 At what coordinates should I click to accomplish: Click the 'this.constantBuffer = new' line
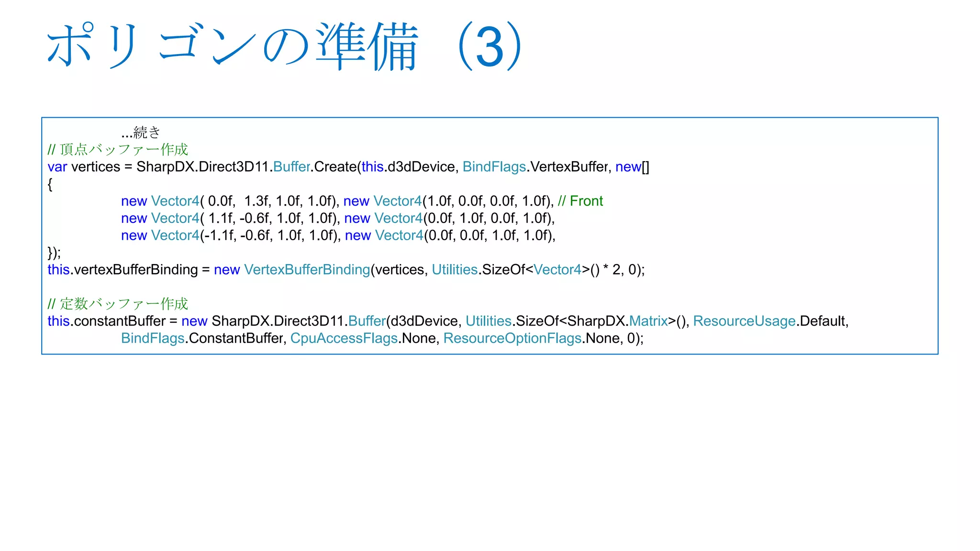point(448,321)
